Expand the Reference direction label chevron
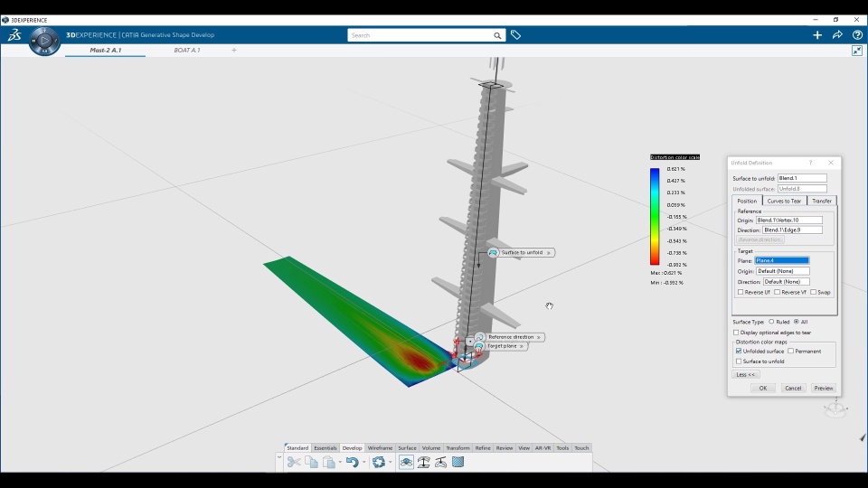 pos(539,337)
